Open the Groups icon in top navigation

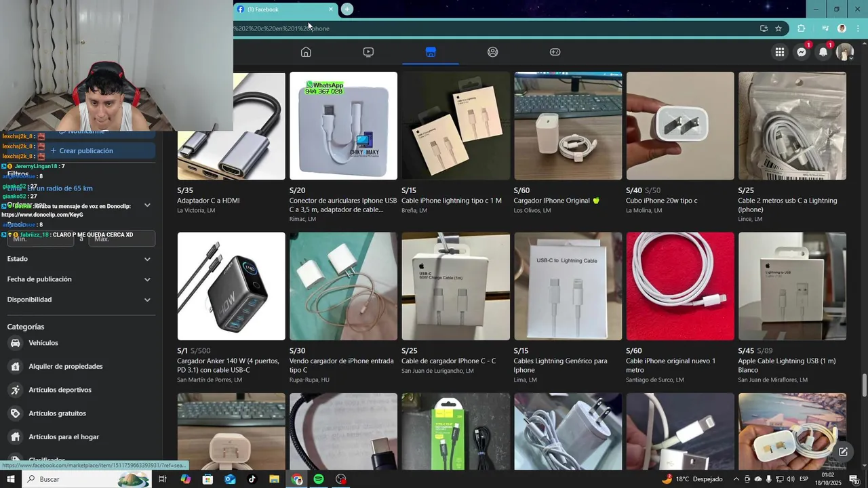tap(493, 52)
